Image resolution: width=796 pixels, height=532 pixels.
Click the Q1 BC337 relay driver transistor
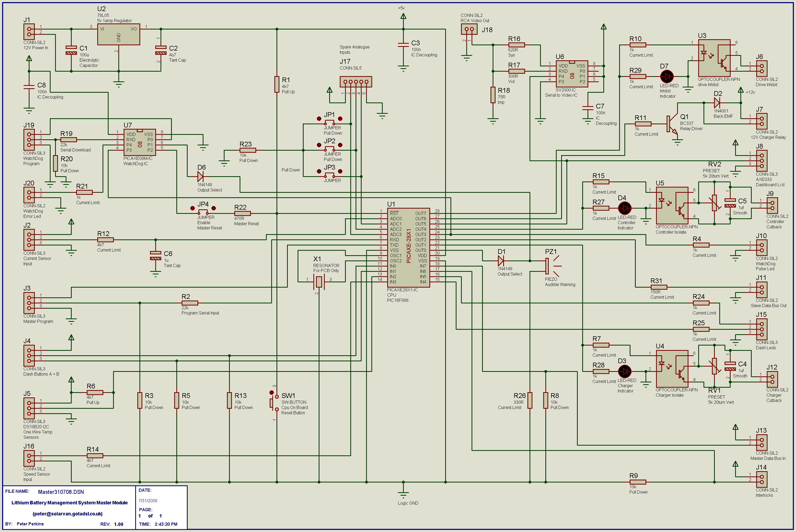[x=672, y=124]
